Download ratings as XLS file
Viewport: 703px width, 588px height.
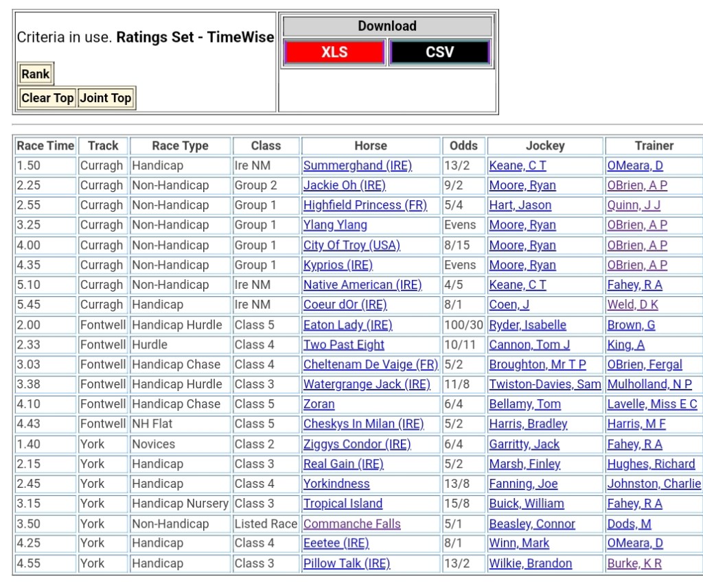(334, 53)
